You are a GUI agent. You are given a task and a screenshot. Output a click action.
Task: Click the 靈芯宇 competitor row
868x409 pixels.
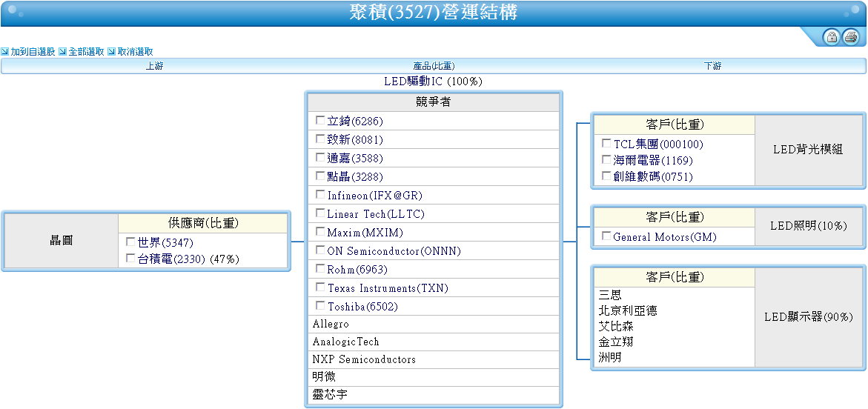coord(434,395)
